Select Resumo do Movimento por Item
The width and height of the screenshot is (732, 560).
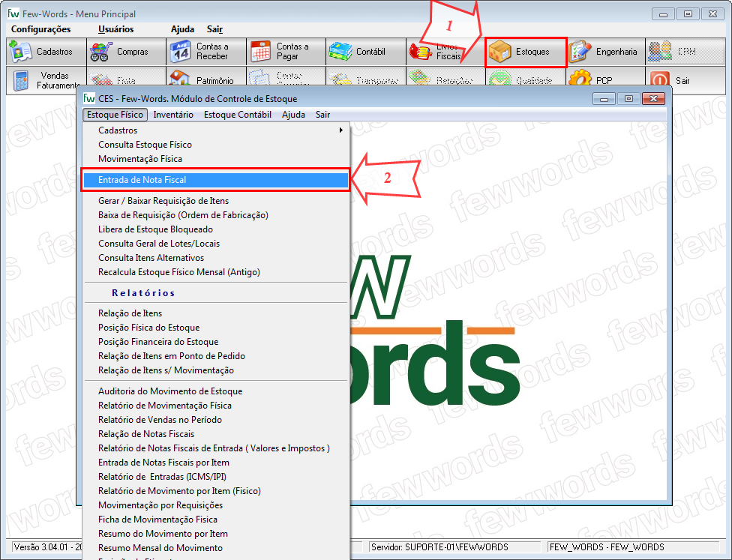tap(163, 534)
